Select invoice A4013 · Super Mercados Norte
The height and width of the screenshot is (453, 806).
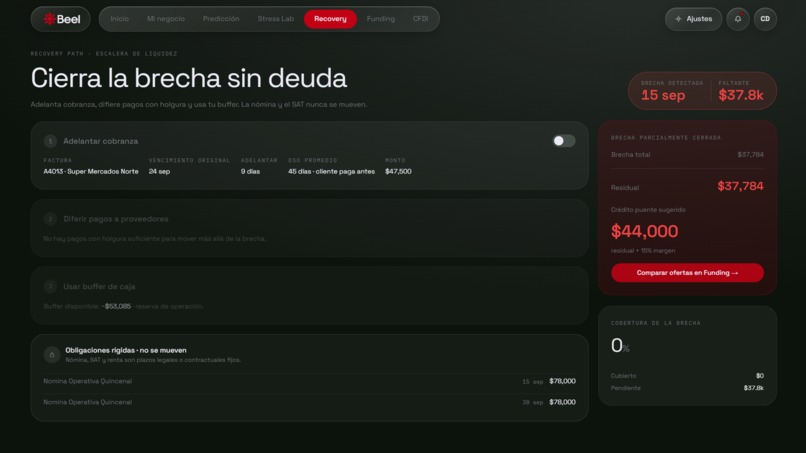pos(91,172)
